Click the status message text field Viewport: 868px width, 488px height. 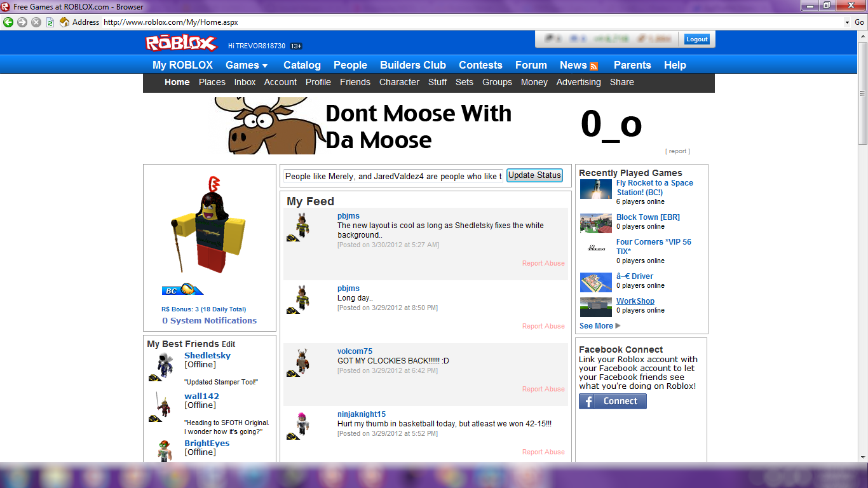pos(393,176)
